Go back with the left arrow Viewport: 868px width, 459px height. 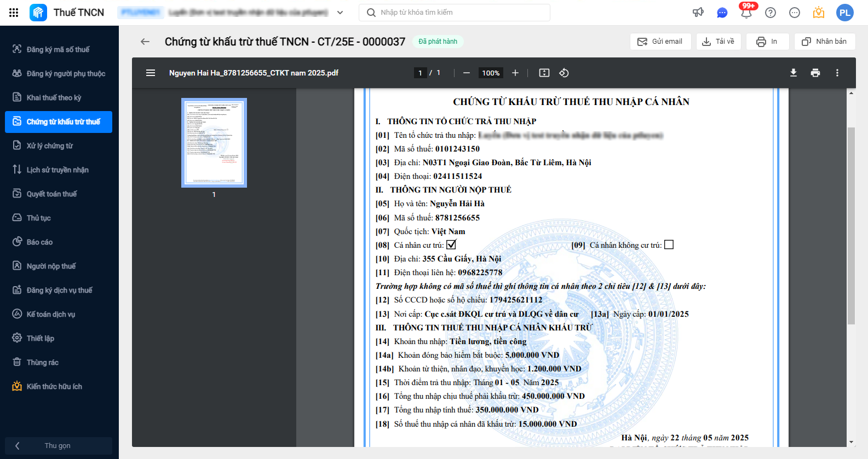click(x=145, y=42)
